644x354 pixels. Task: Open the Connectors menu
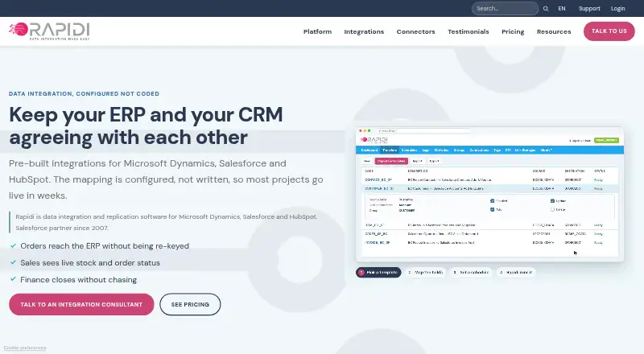(415, 31)
